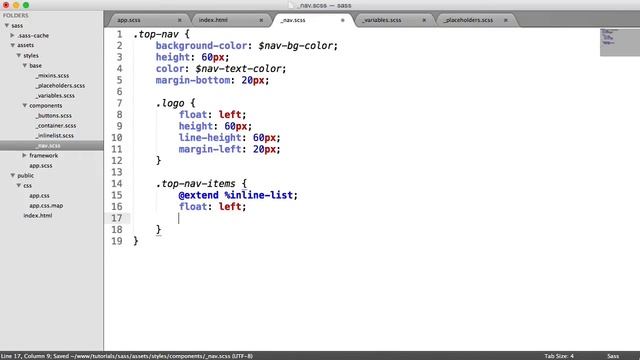Click margin-left property on line 11
Viewport: 640px width, 360px height.
(210, 149)
